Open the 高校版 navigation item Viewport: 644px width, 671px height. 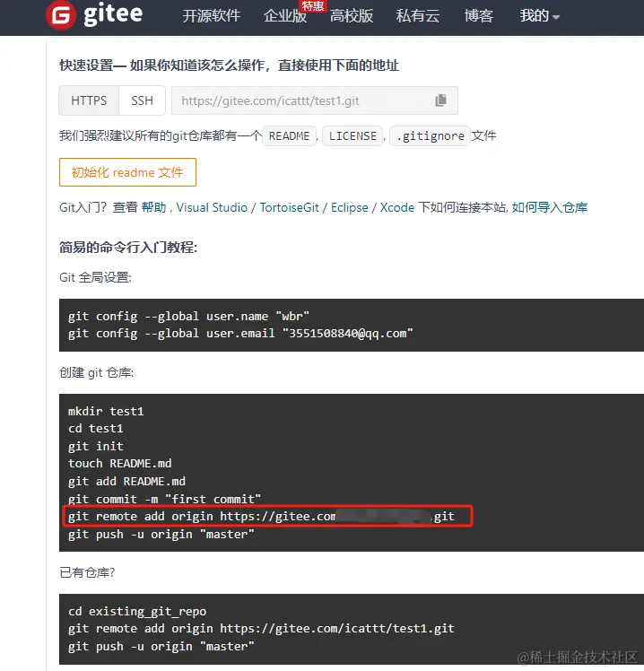pyautogui.click(x=352, y=16)
